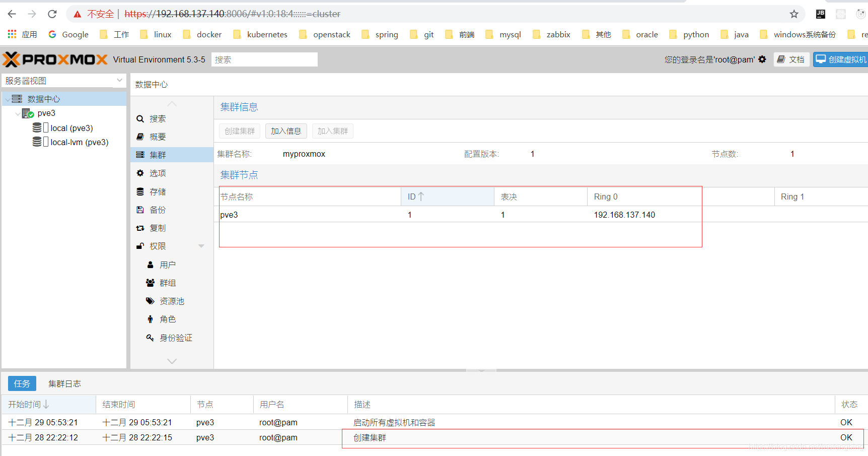Screen dimensions: 868x456
Task: Open 概要 summary menu item
Action: tap(172, 137)
